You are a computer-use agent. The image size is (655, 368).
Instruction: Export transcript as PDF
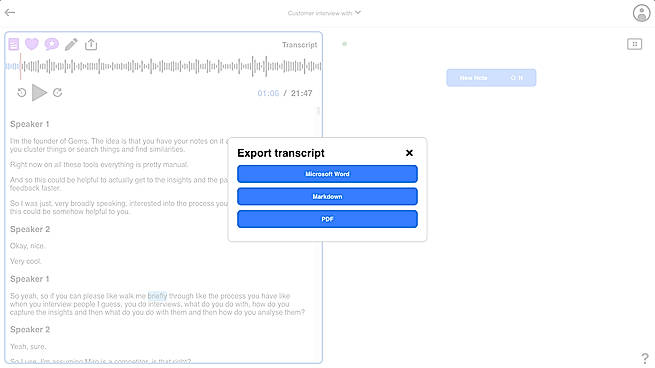point(327,219)
